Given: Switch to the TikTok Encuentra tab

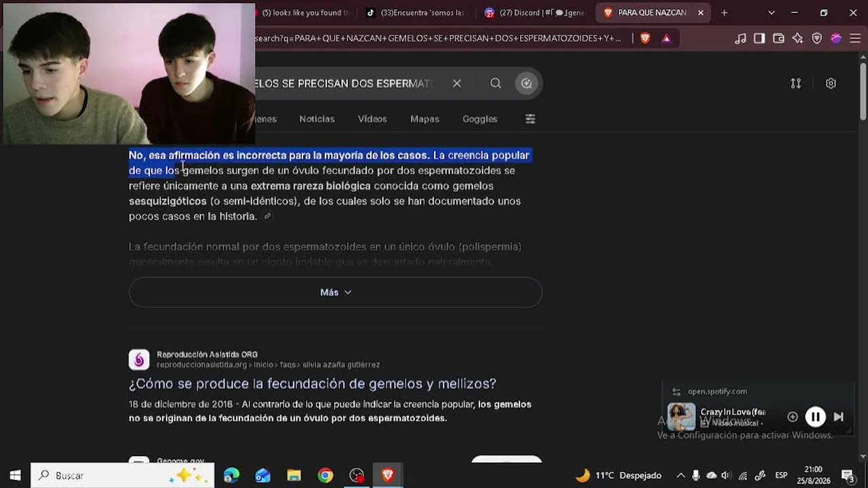Looking at the screenshot, I should [417, 13].
